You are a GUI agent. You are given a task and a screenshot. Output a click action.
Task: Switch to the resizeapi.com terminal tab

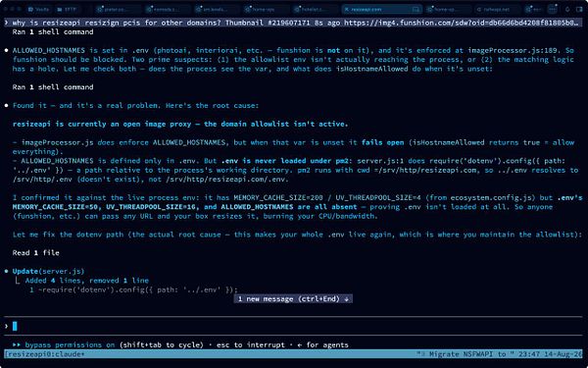381,10
